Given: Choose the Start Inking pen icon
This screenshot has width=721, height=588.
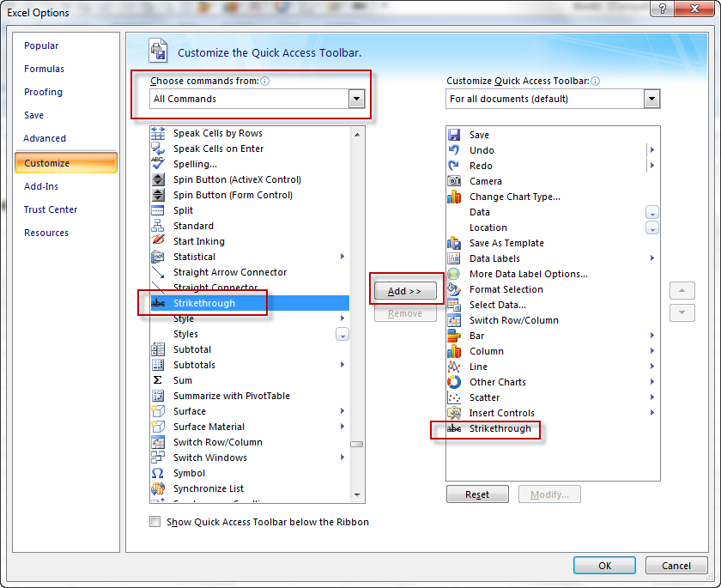Looking at the screenshot, I should tap(158, 241).
